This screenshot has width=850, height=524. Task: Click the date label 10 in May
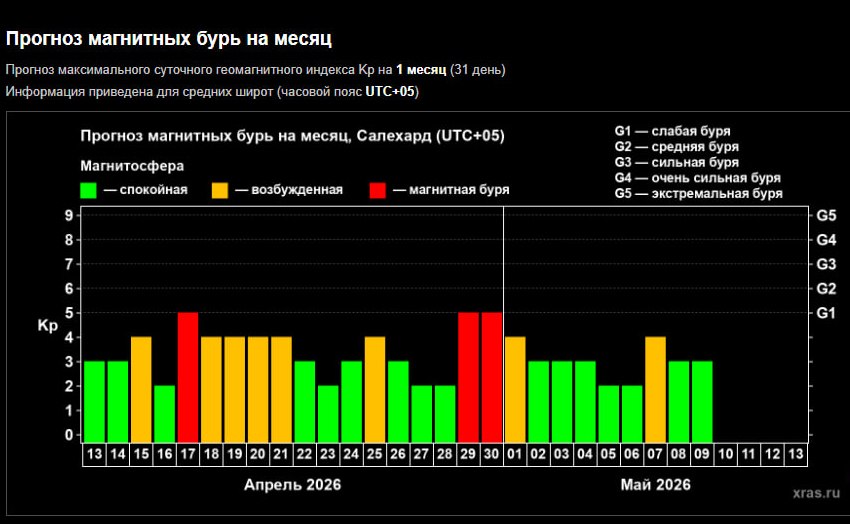pyautogui.click(x=725, y=454)
